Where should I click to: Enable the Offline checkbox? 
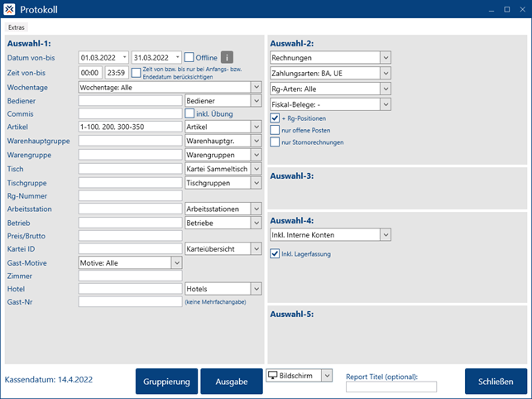click(189, 57)
